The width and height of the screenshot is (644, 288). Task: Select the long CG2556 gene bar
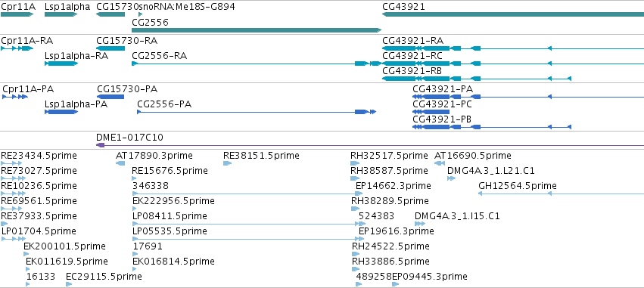click(257, 30)
